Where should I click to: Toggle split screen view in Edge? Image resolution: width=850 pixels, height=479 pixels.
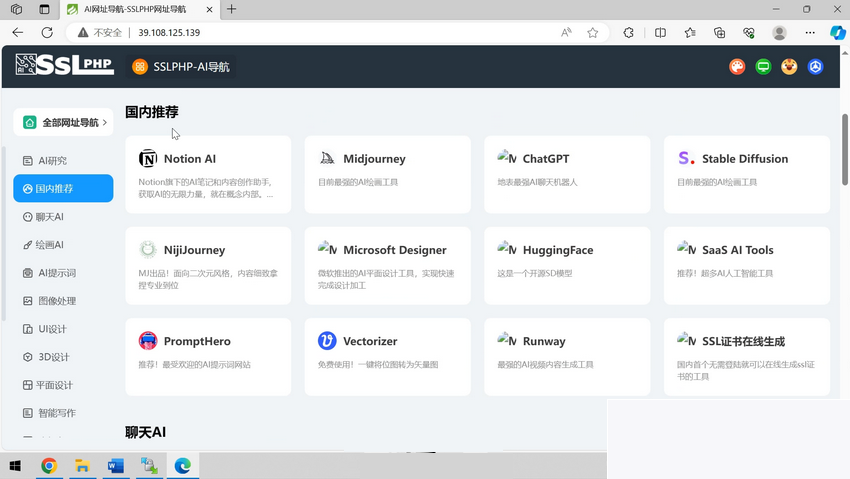[x=660, y=32]
